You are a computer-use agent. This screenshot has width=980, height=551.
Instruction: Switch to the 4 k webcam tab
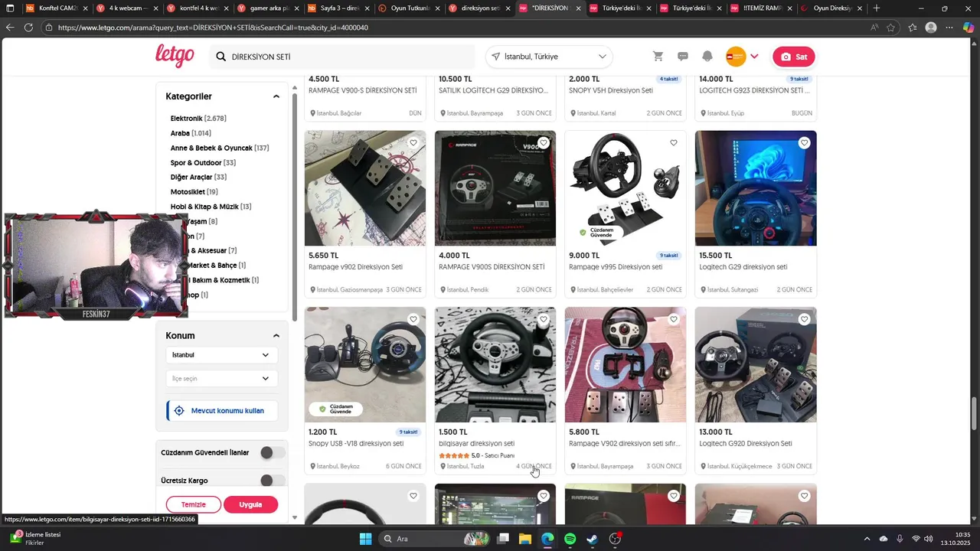coord(126,8)
